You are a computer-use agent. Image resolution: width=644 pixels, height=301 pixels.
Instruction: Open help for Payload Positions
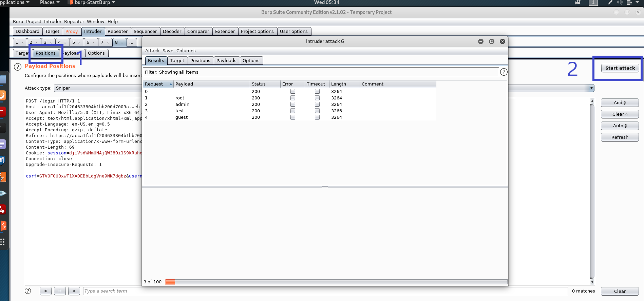18,67
